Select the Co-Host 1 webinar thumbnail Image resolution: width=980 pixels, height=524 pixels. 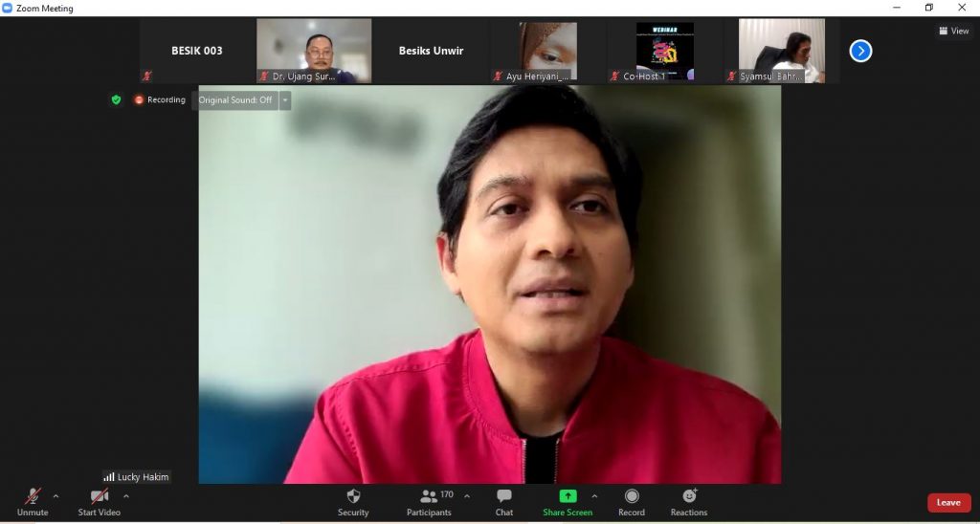point(664,51)
